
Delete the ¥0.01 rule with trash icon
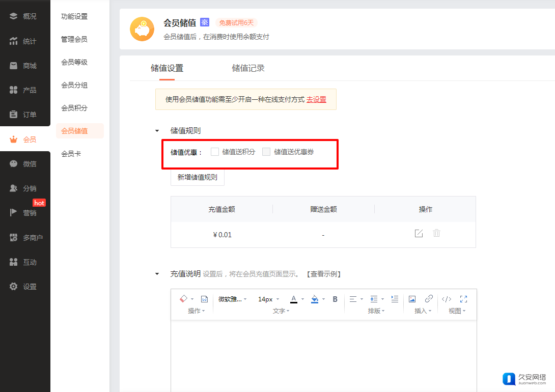pyautogui.click(x=436, y=233)
